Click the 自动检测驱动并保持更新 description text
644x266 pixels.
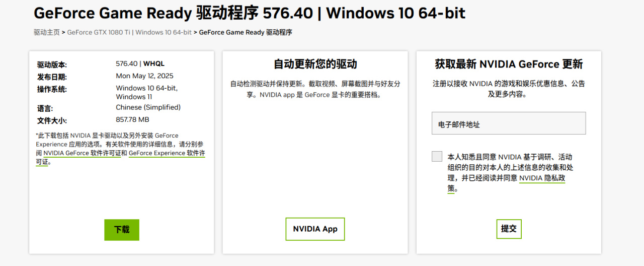[x=315, y=89]
